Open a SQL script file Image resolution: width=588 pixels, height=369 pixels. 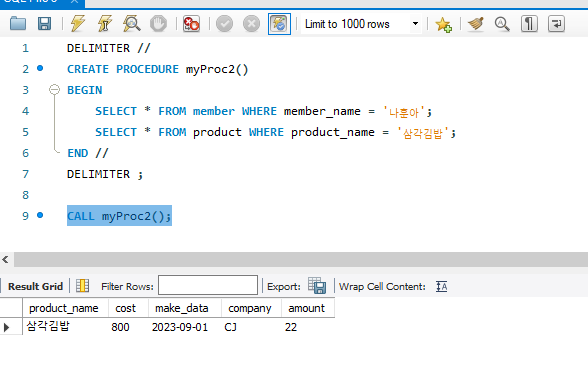18,24
